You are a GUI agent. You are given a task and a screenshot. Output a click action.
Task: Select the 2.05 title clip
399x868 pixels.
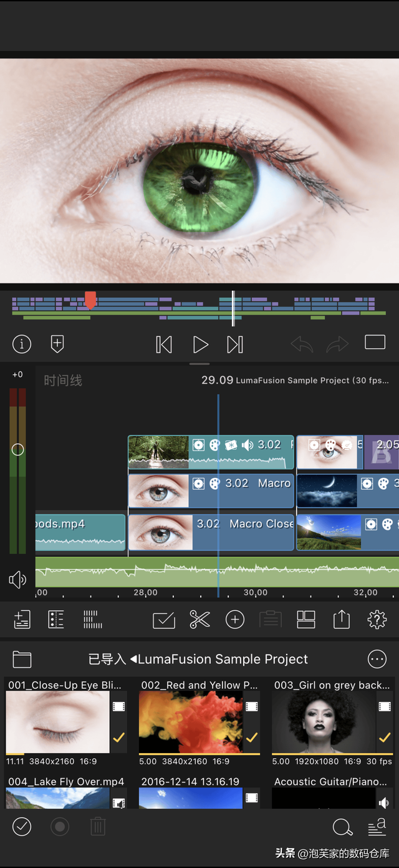tap(382, 452)
